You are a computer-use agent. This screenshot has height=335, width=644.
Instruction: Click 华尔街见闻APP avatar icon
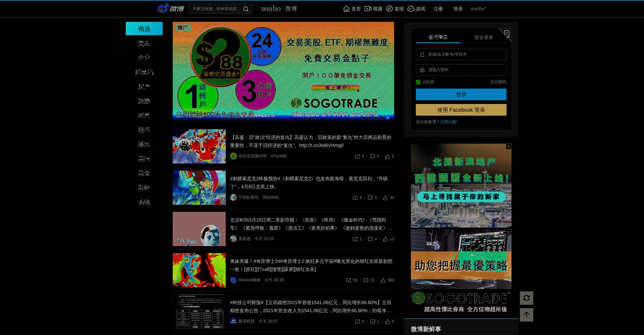233,156
